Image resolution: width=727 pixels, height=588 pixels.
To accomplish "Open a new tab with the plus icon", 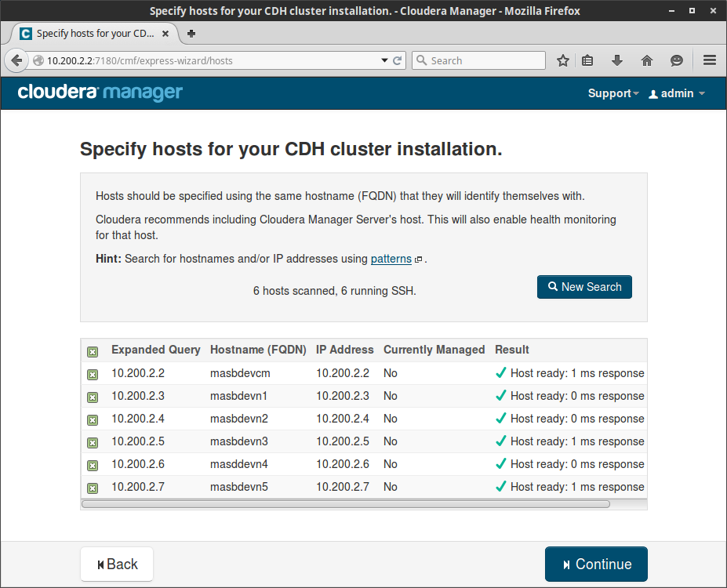I will [x=191, y=34].
